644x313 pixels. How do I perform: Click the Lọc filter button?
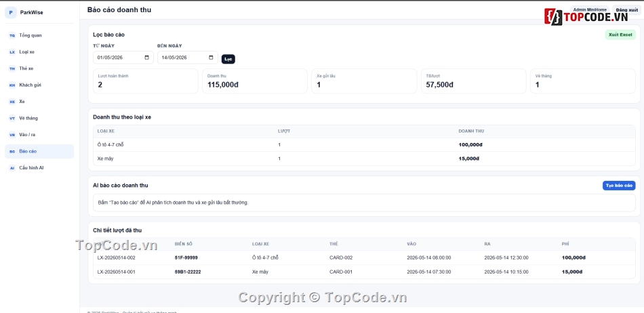(228, 59)
